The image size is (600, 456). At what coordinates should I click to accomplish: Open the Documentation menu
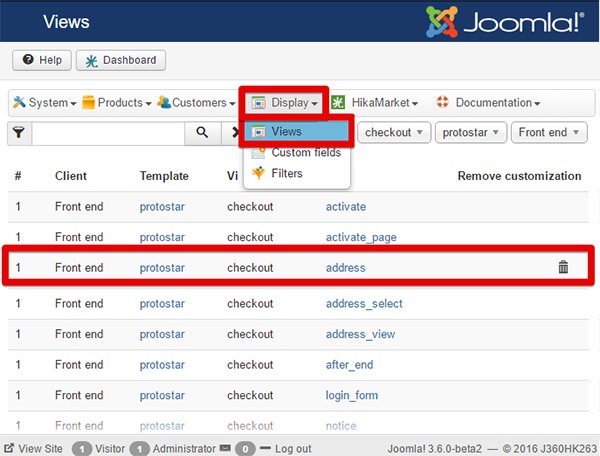[488, 103]
